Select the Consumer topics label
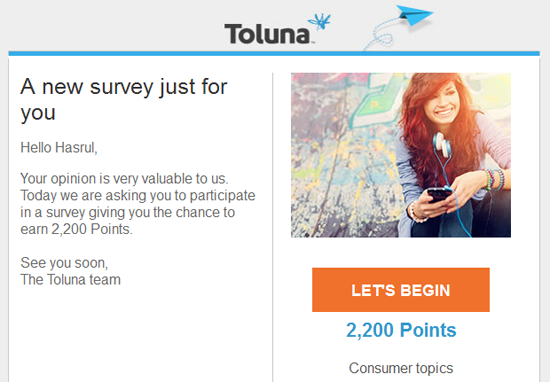Screen dimensions: 550x382 401,368
